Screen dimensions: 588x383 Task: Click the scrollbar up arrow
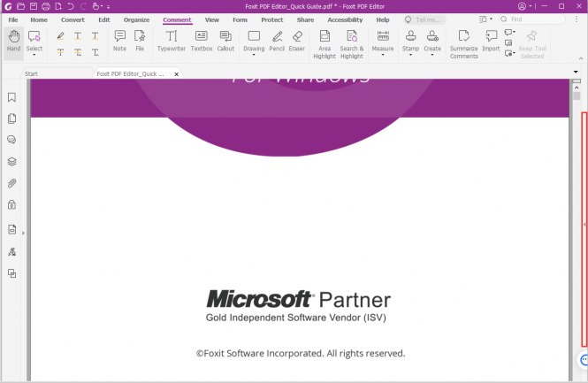[x=577, y=88]
